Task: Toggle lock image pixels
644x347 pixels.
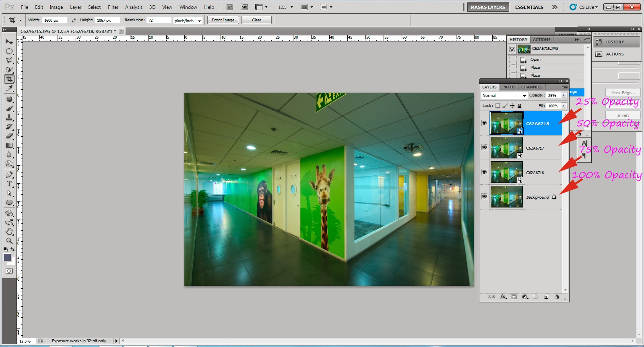Action: [505, 106]
